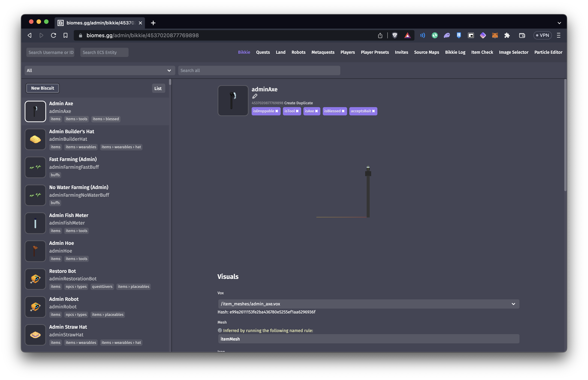This screenshot has width=588, height=380.
Task: Open the MetaMask fox extension
Action: pyautogui.click(x=495, y=35)
